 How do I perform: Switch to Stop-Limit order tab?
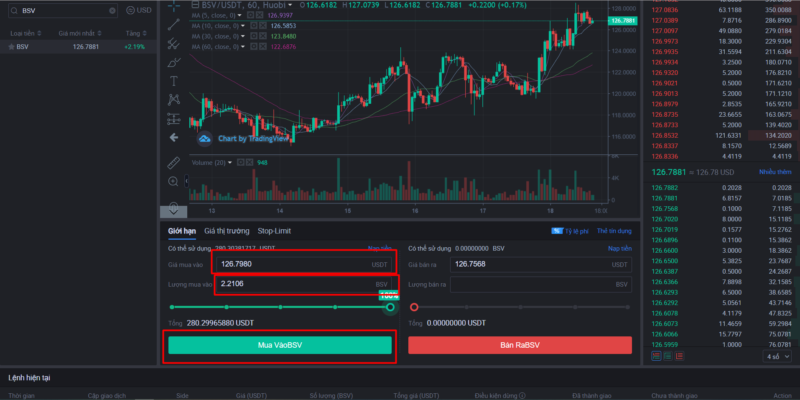(x=274, y=231)
